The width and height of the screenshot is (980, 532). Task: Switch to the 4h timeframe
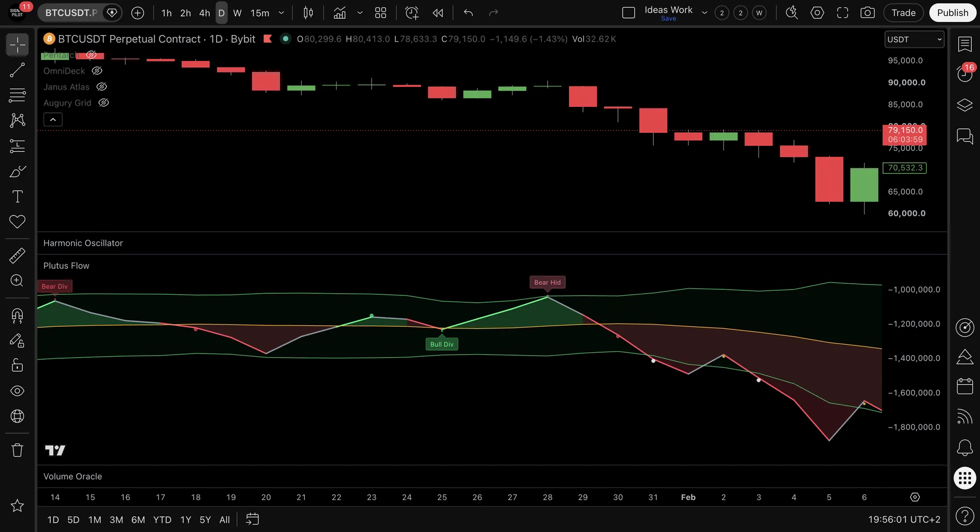coord(204,13)
